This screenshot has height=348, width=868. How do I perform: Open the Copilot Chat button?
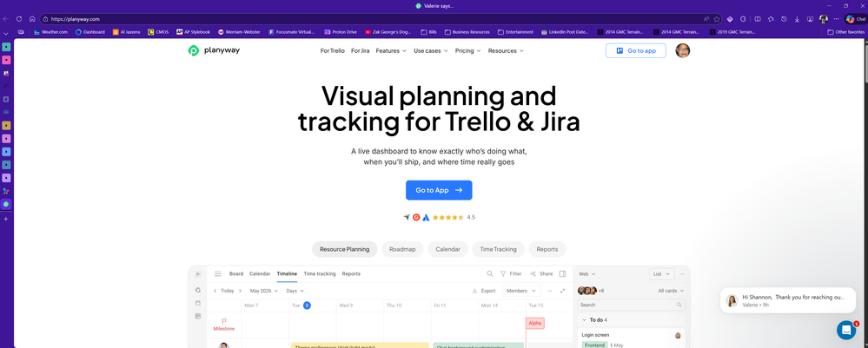coord(855,19)
